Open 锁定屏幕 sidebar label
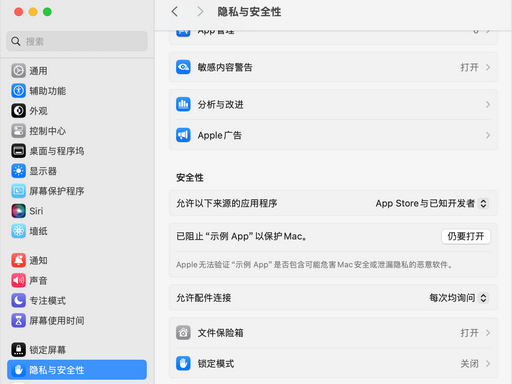Screen dimensions: 512x384 (48, 350)
